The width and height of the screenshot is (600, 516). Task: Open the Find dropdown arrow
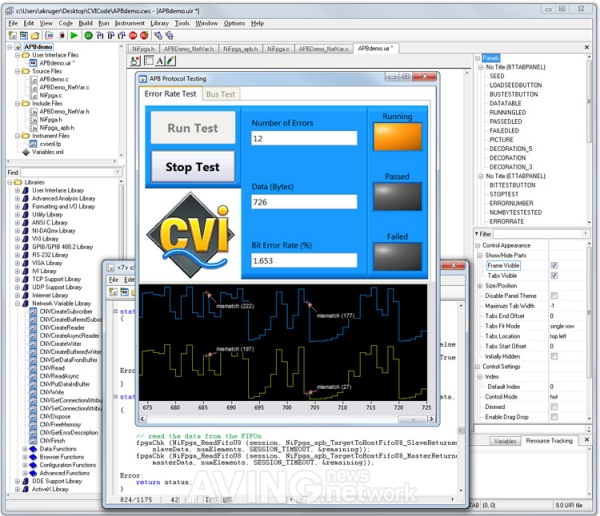(117, 173)
